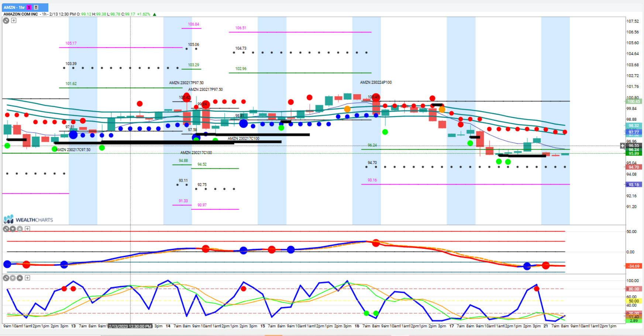This screenshot has width=644, height=336.
Task: Select the AMZN - 1hr chart tab
Action: click(x=25, y=7)
